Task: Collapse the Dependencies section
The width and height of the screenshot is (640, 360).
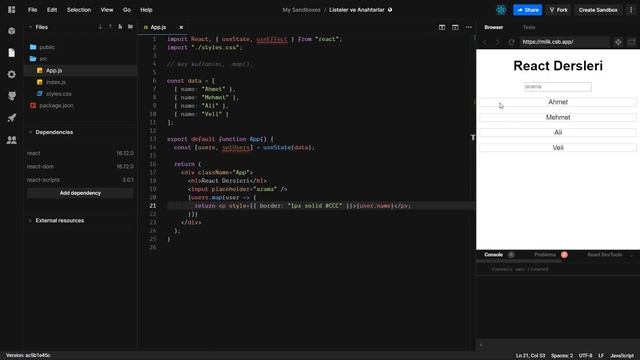Action: [30, 132]
